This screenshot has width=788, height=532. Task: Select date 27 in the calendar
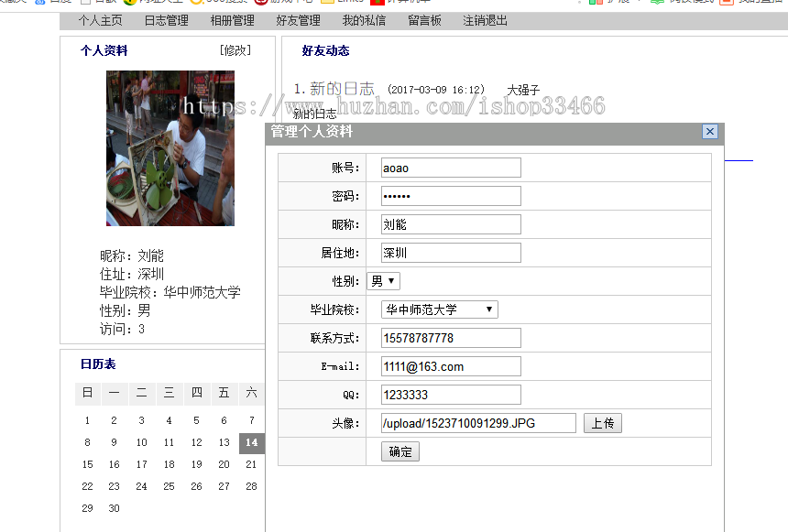pos(224,486)
